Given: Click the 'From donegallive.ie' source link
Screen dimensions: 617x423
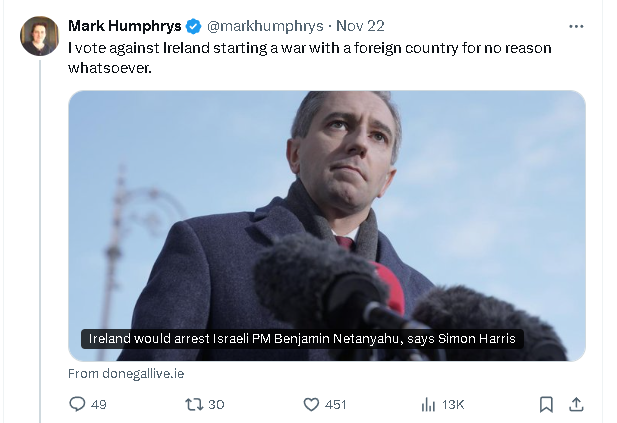Looking at the screenshot, I should point(126,374).
